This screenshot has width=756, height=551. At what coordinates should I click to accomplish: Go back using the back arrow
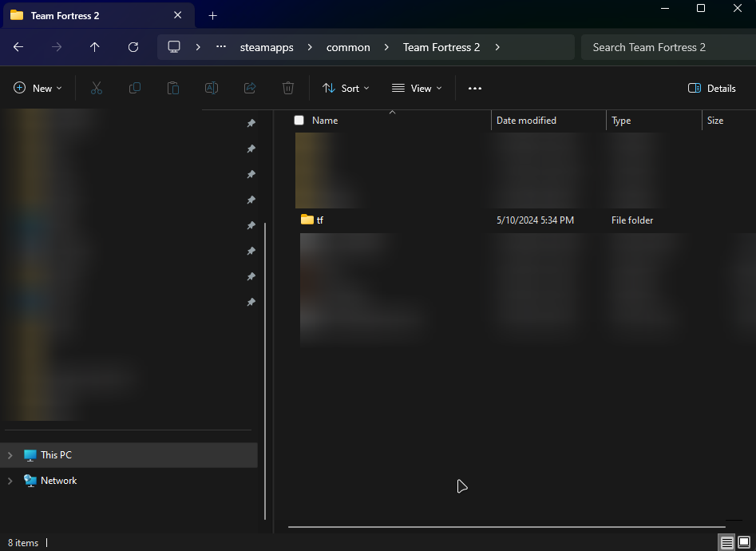pyautogui.click(x=18, y=47)
